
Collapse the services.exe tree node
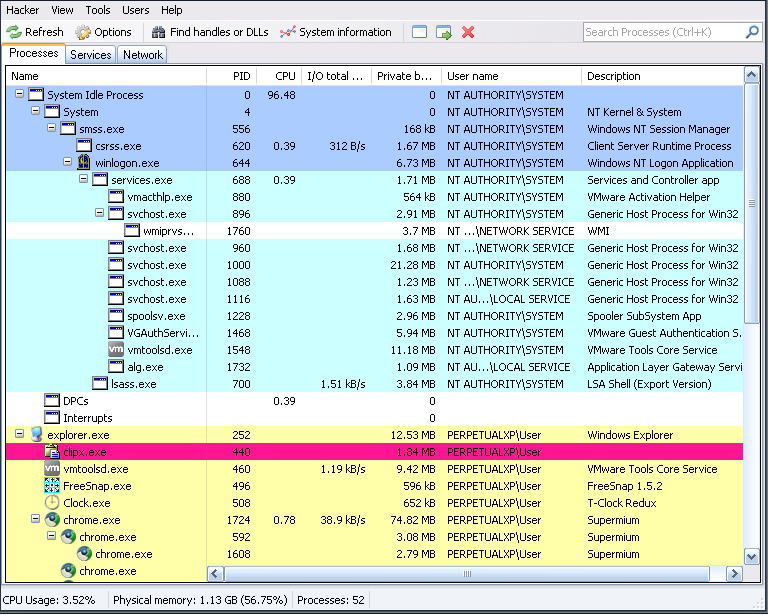point(83,180)
